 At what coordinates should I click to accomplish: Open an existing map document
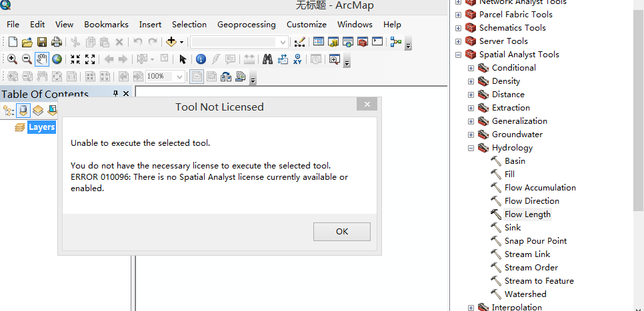[x=27, y=42]
